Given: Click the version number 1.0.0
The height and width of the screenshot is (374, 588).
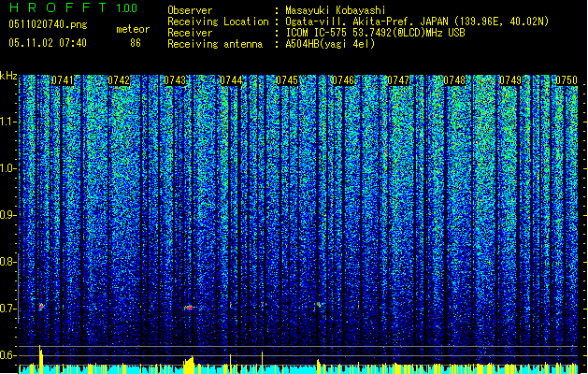Looking at the screenshot, I should (126, 8).
